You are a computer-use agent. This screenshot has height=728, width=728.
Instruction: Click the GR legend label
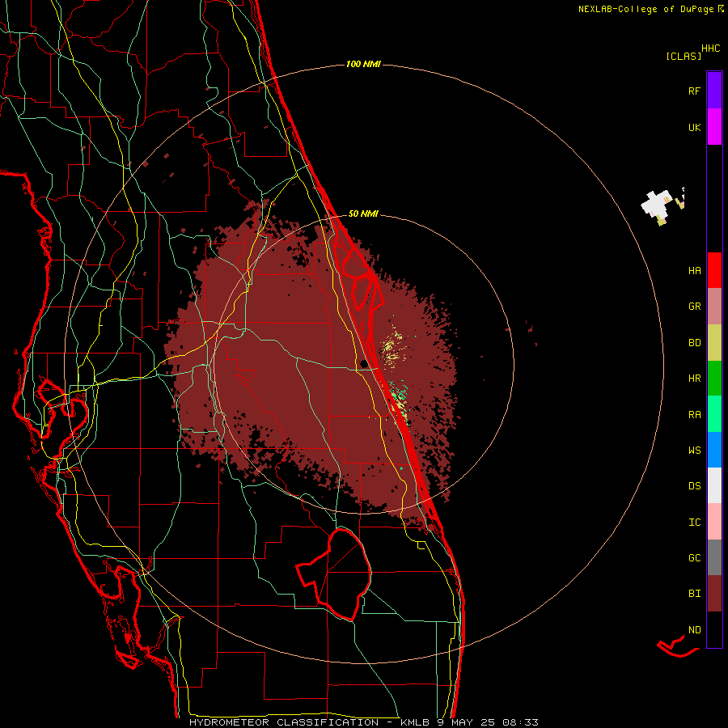(694, 307)
